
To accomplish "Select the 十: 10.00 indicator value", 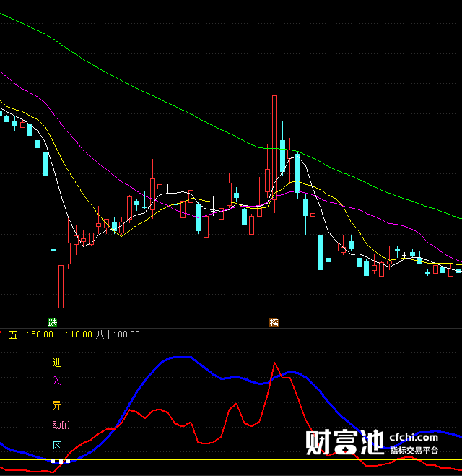I will pos(74,334).
